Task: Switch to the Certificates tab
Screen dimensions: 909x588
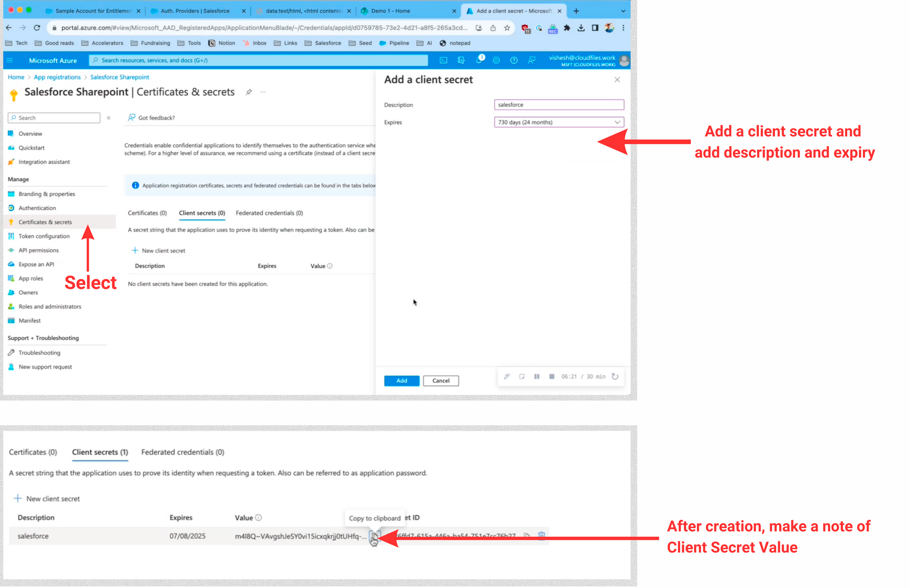Action: (x=147, y=213)
